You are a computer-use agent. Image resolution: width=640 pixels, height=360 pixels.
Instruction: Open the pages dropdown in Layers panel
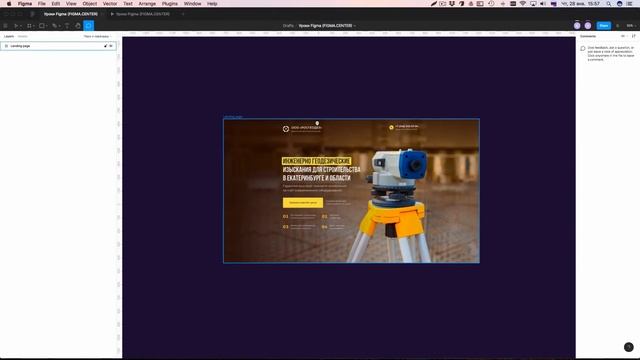pos(98,36)
